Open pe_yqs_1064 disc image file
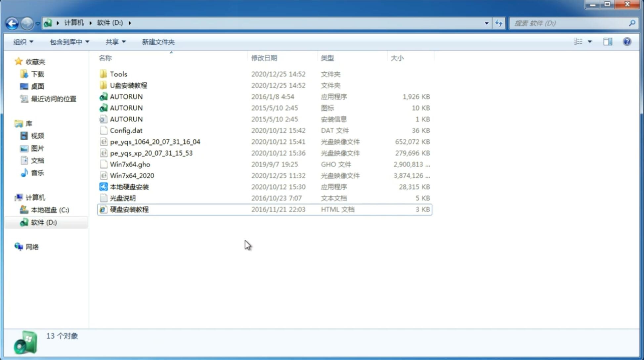 point(155,141)
